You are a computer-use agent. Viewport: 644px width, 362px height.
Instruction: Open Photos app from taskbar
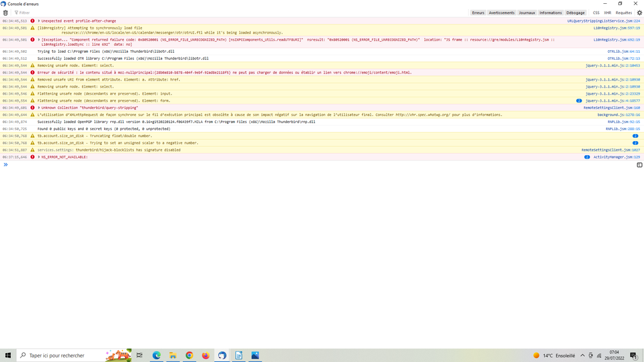click(x=255, y=356)
